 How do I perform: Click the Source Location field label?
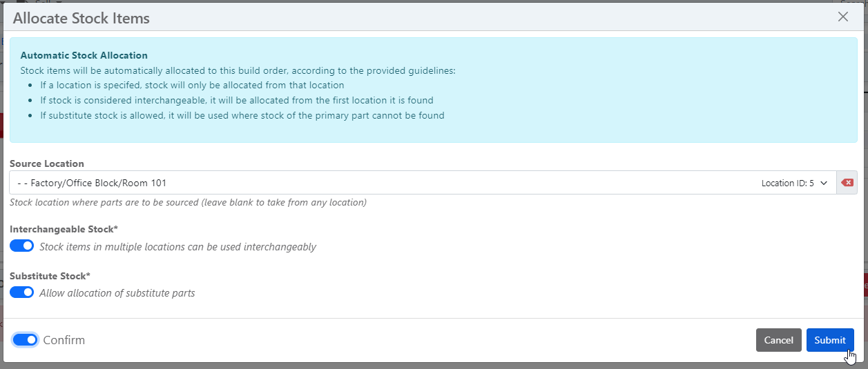47,164
